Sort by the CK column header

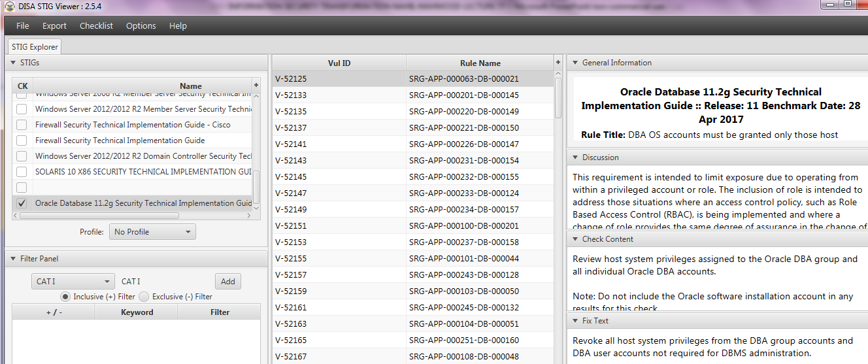[22, 86]
